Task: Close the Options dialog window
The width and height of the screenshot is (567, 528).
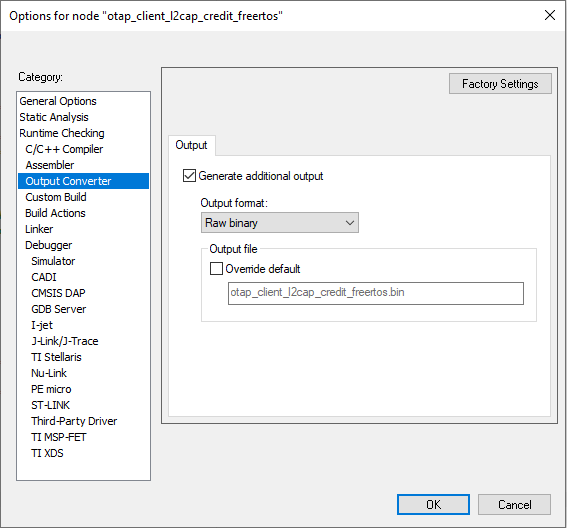Action: [550, 15]
